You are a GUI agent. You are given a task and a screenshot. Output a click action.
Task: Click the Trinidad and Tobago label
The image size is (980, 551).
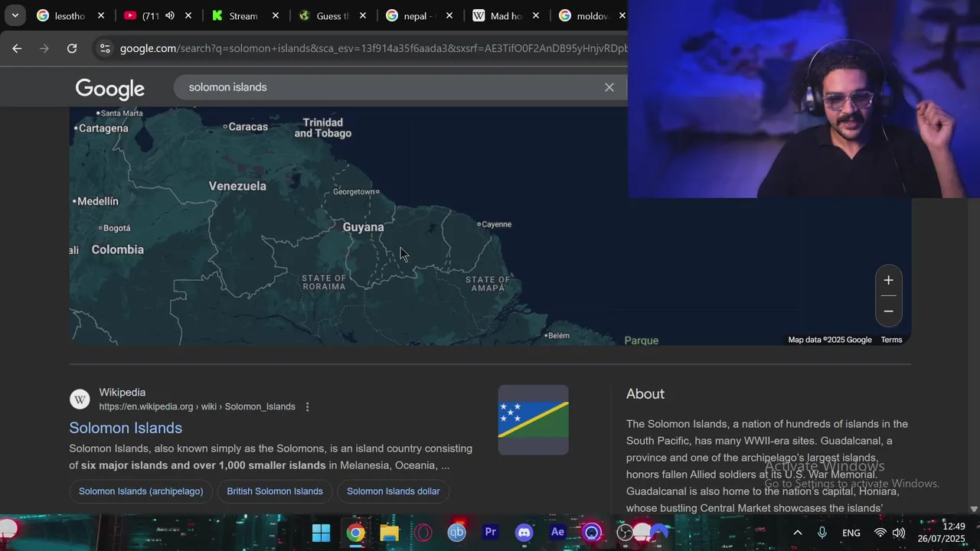click(x=323, y=128)
